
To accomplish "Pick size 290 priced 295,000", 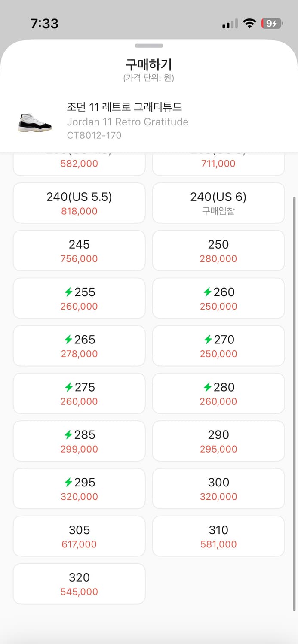I will click(218, 441).
